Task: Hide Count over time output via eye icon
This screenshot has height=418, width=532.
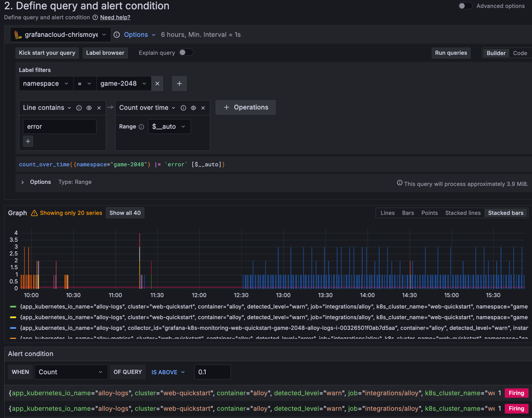Action: (x=193, y=107)
